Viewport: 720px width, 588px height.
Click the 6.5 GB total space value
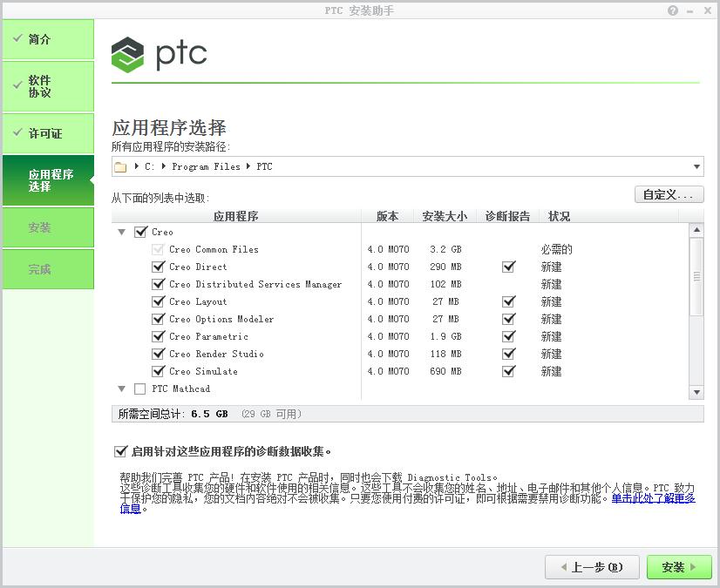pyautogui.click(x=209, y=414)
